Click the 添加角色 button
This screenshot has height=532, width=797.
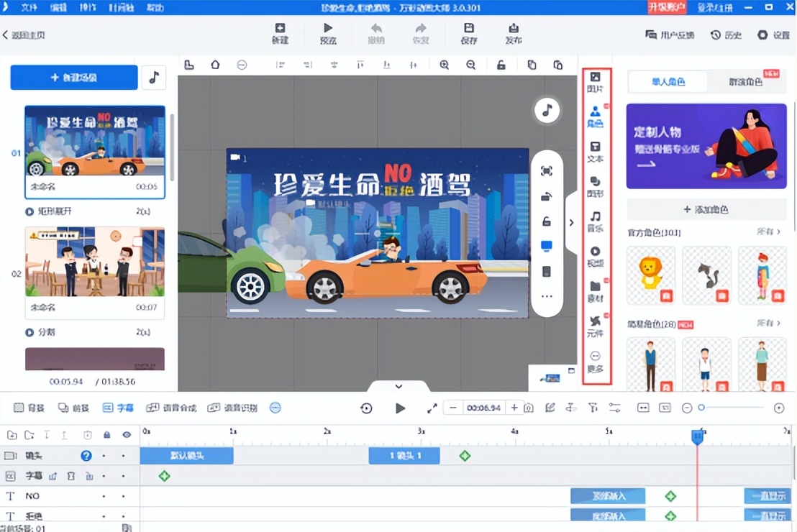coord(706,208)
